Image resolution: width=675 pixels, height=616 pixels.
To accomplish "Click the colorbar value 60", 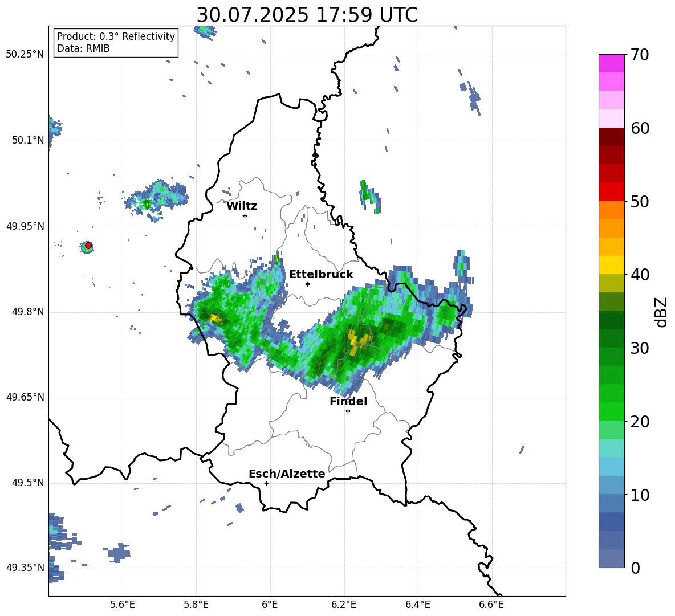I will coord(640,128).
